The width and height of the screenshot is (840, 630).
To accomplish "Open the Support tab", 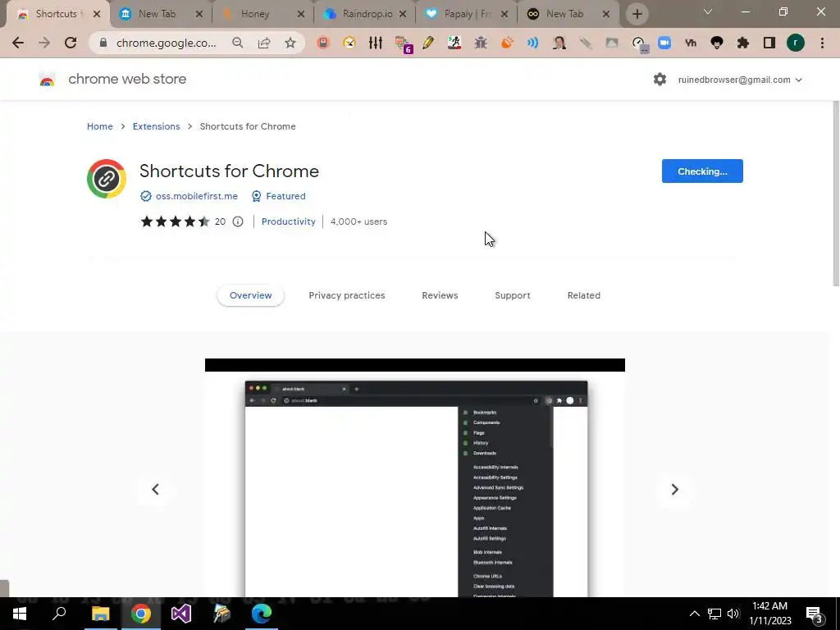I will tap(513, 295).
